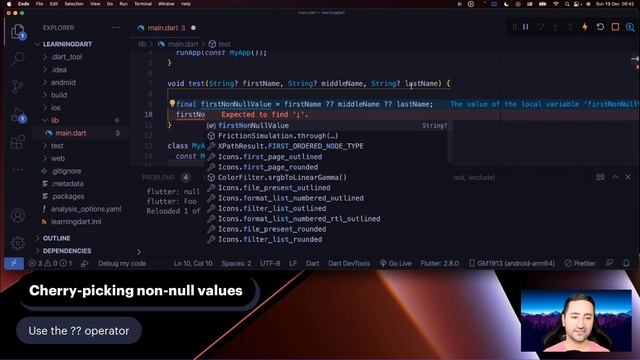Open analysis_options.yaml file
The height and width of the screenshot is (360, 640).
[86, 209]
